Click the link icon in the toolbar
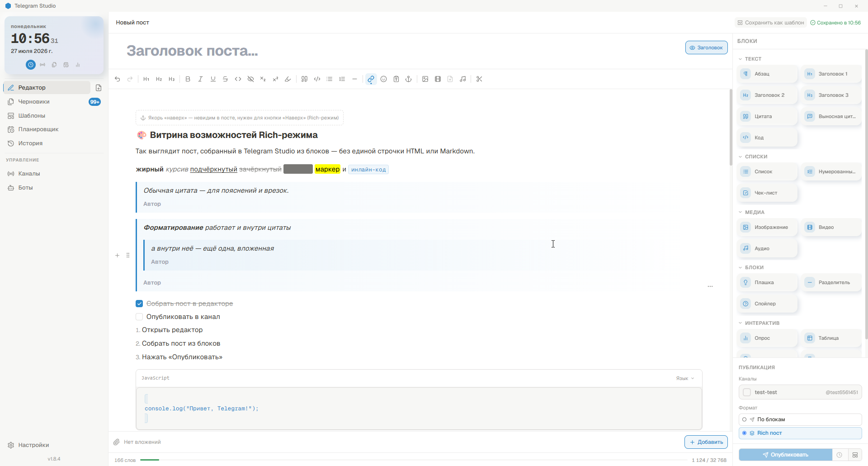 coord(371,79)
